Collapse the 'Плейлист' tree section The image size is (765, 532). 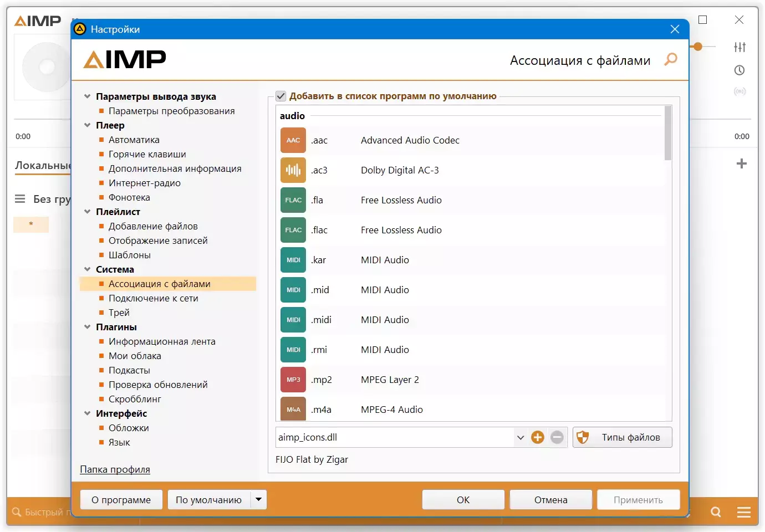pyautogui.click(x=87, y=212)
